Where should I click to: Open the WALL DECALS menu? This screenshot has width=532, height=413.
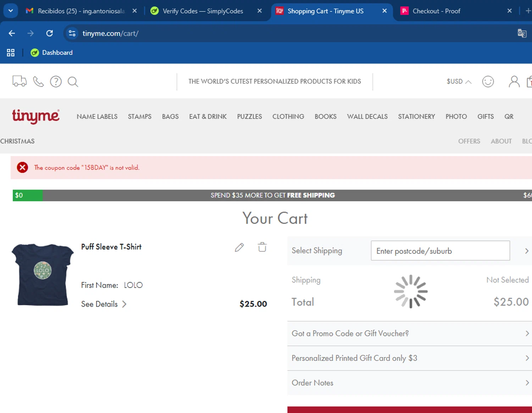point(367,117)
